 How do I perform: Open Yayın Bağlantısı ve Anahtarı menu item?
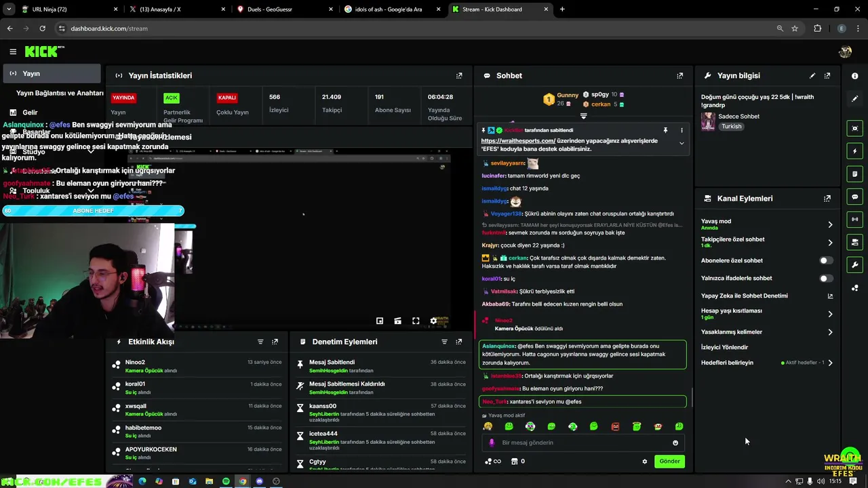pyautogui.click(x=60, y=93)
